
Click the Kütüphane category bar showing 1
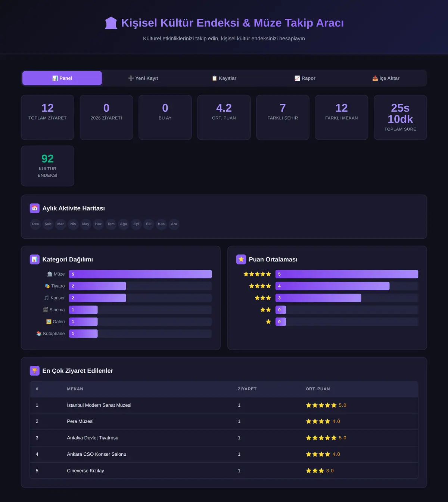[x=83, y=334]
